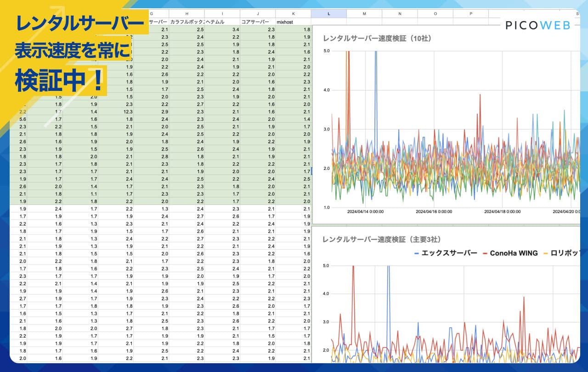Viewport: 588px width, 372px height.
Task: Click axis label 2024/04/16 0:00:00
Action: [x=434, y=212]
